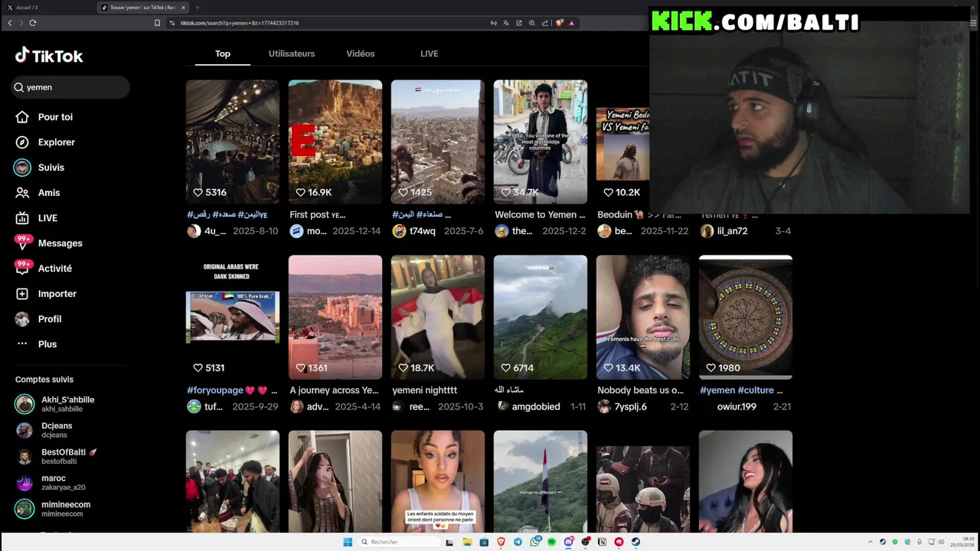
Task: Open the stained-glass #yemen #culture video
Action: [746, 317]
